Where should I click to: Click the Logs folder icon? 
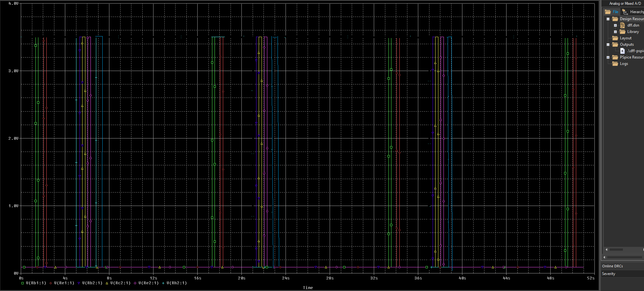(x=615, y=64)
